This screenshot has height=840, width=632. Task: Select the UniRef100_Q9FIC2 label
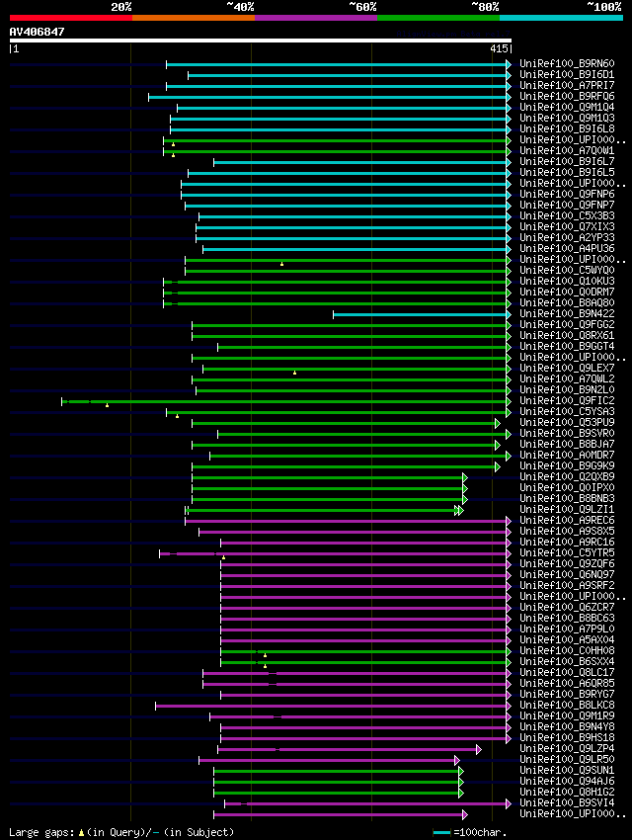(567, 400)
